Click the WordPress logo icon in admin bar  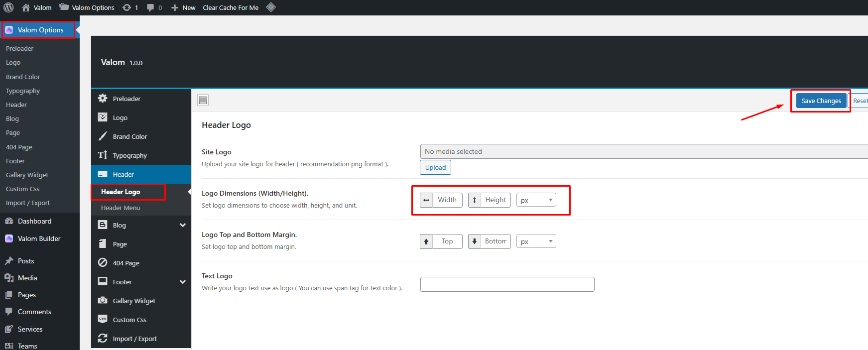pos(8,7)
